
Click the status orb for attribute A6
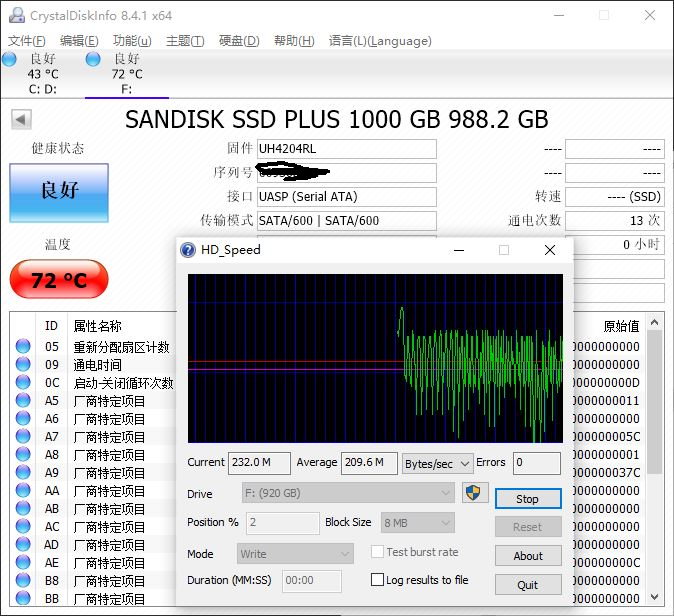coord(23,418)
